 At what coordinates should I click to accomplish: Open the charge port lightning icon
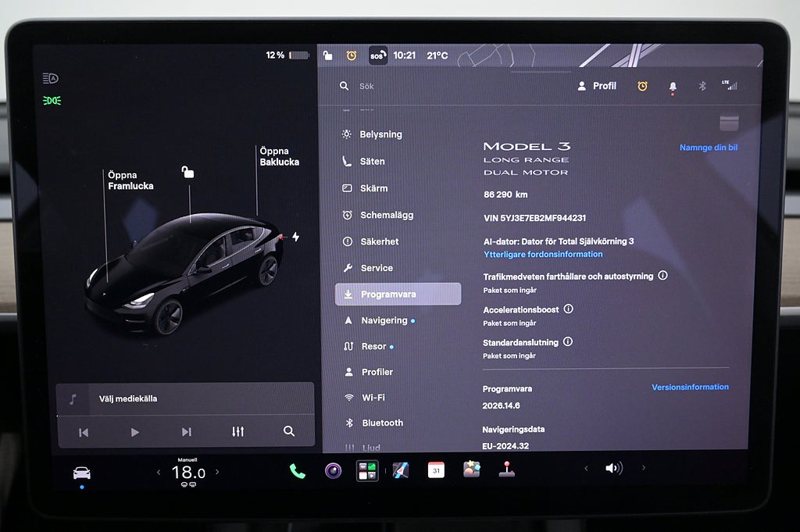(296, 237)
